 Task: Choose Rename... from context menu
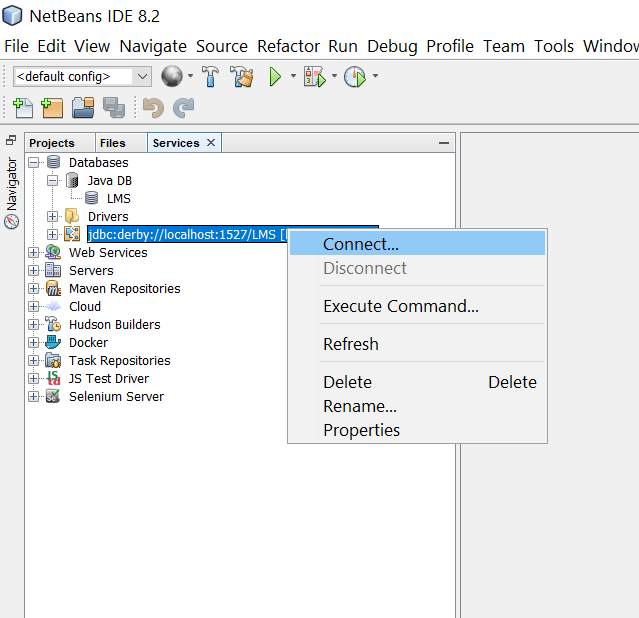point(417,406)
